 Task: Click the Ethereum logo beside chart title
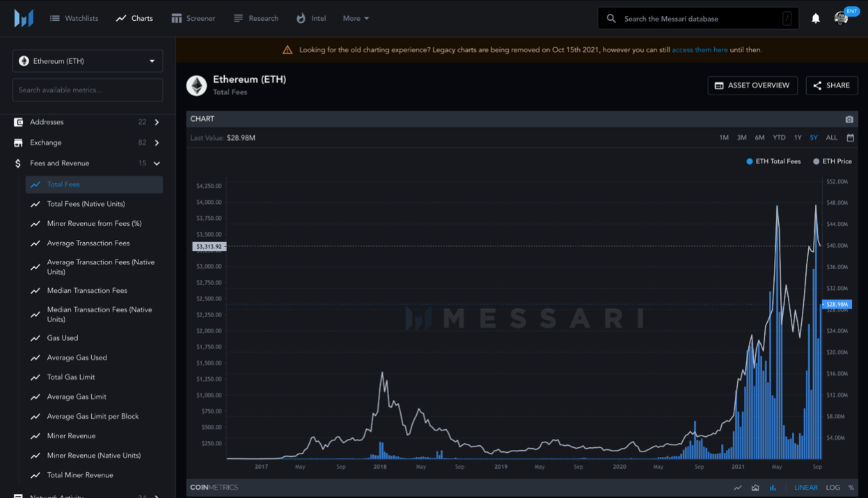[x=197, y=86]
